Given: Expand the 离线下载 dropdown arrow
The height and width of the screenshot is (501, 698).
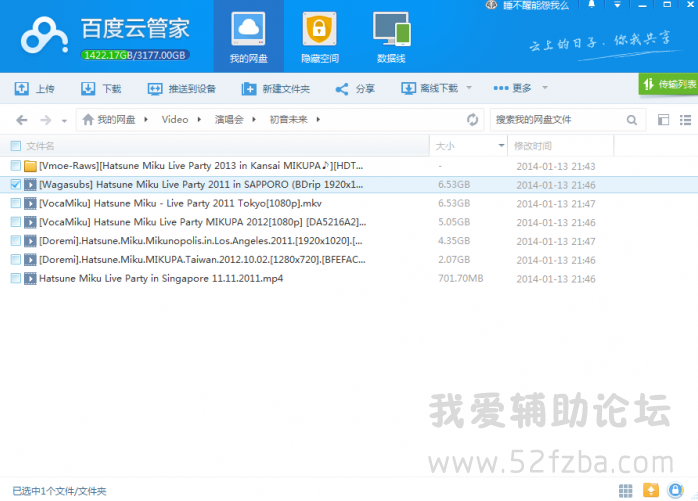Looking at the screenshot, I should [469, 88].
